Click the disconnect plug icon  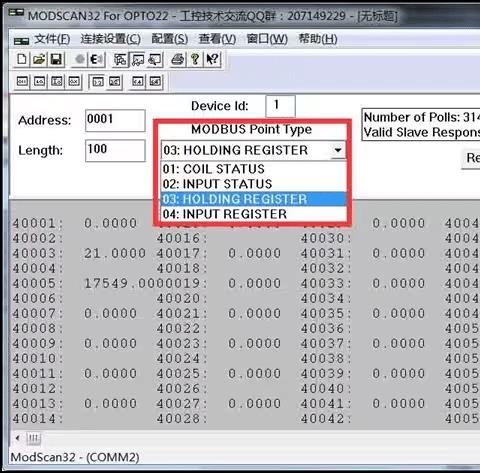96,60
